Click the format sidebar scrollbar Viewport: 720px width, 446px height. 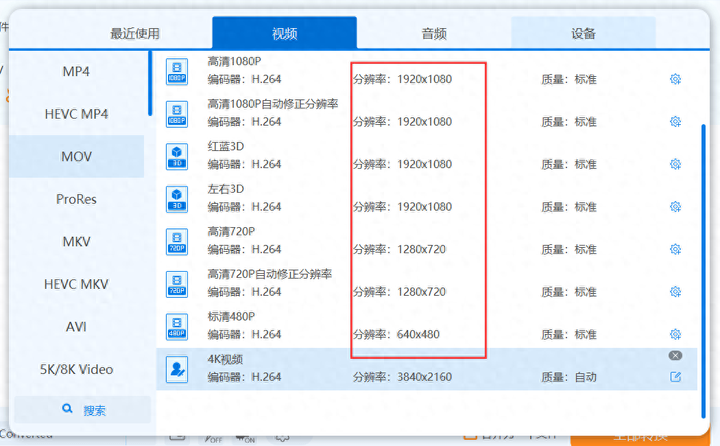150,83
